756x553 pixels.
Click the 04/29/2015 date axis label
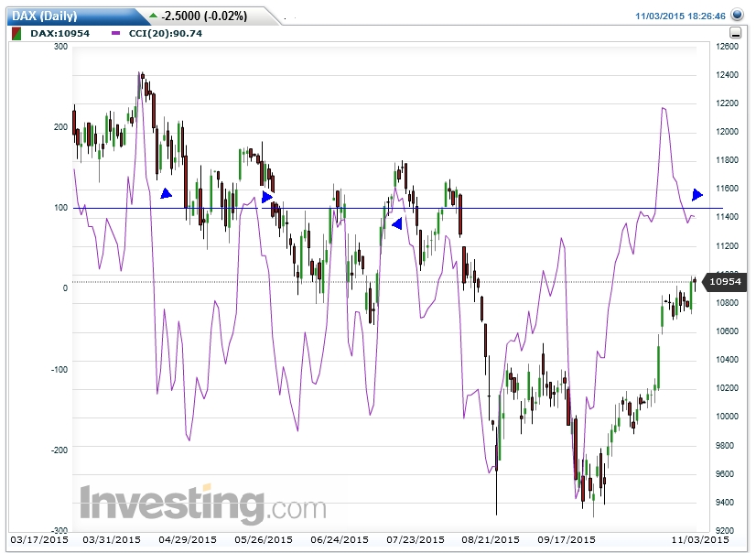188,539
